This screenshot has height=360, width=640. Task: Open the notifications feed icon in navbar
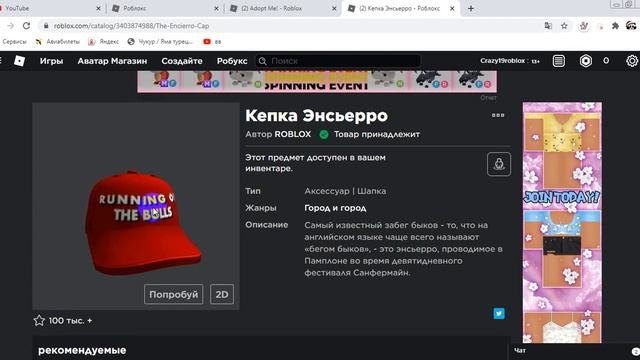(x=559, y=61)
